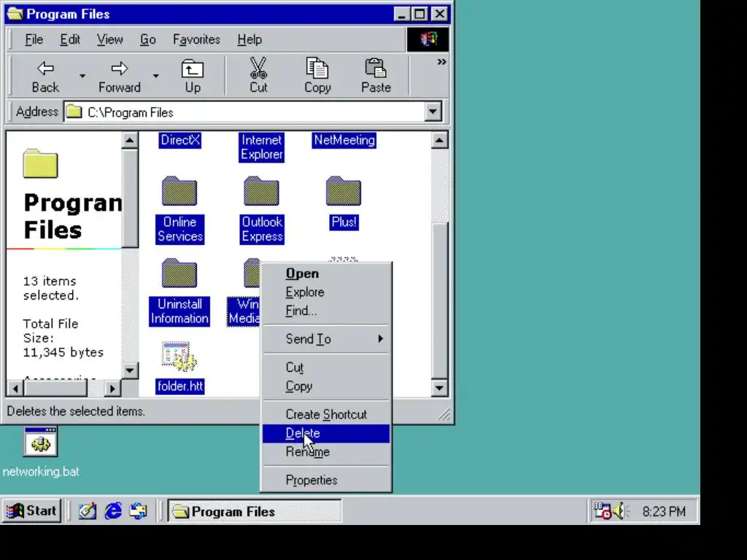The height and width of the screenshot is (560, 747).
Task: Click info pane scroll left arrow
Action: click(15, 388)
